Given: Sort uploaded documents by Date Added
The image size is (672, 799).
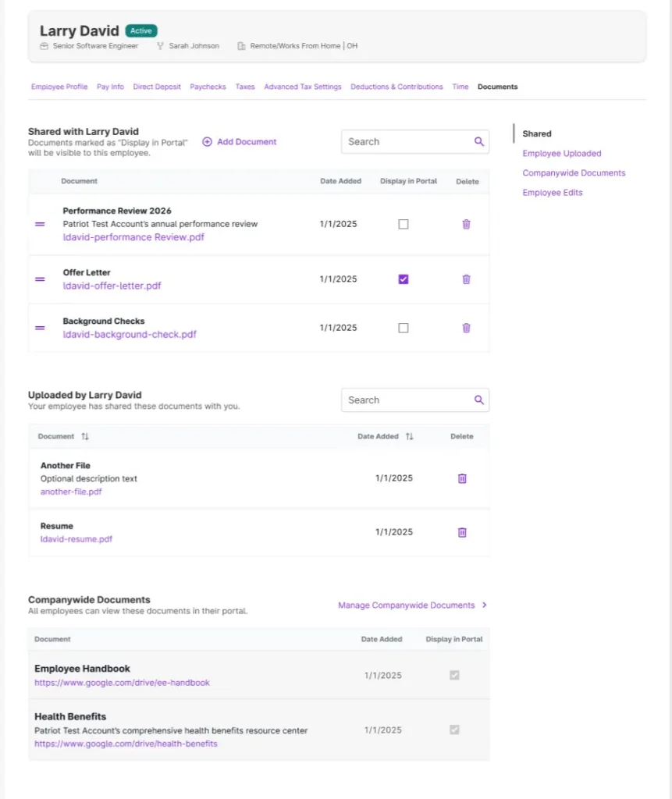Looking at the screenshot, I should (409, 437).
